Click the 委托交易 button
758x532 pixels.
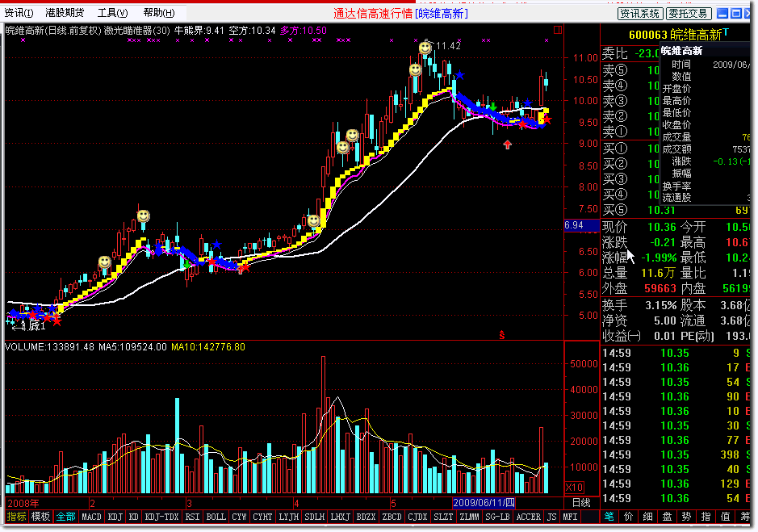[x=689, y=14]
